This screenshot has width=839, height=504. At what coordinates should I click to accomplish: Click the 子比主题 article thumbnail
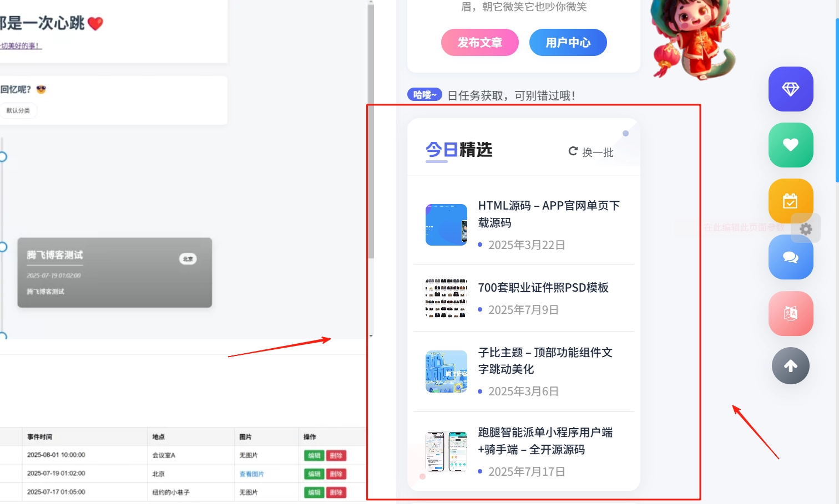click(446, 371)
